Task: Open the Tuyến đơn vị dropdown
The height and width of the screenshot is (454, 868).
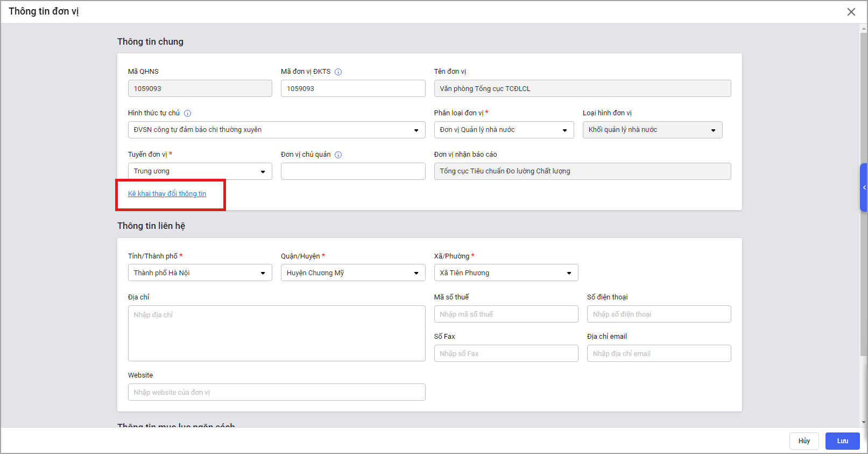Action: point(200,171)
